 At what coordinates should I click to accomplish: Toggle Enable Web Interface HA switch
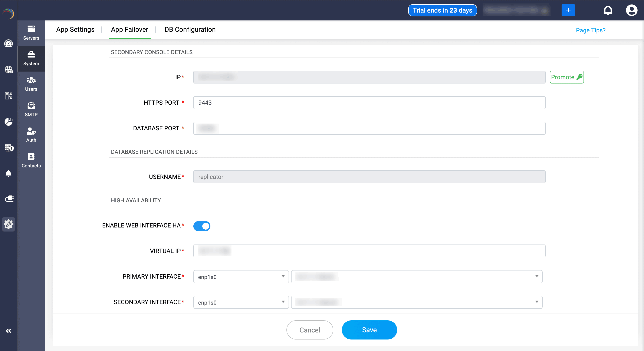(x=202, y=226)
